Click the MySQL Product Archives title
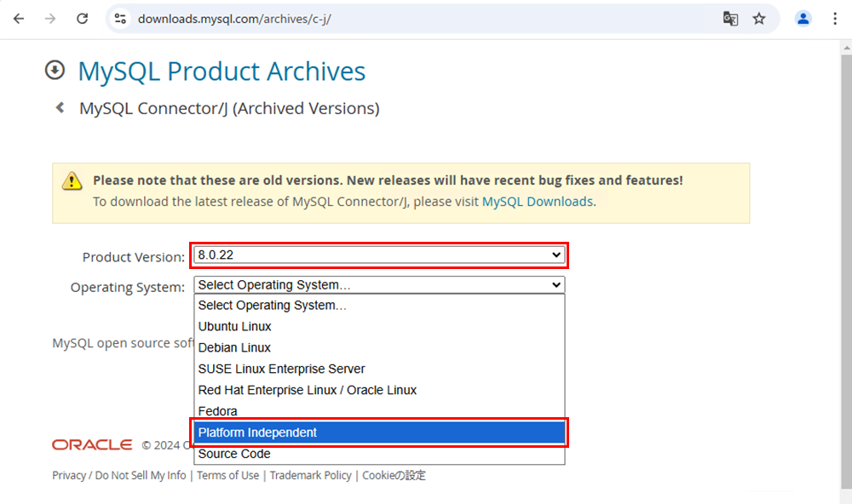This screenshot has width=852, height=504. click(222, 72)
